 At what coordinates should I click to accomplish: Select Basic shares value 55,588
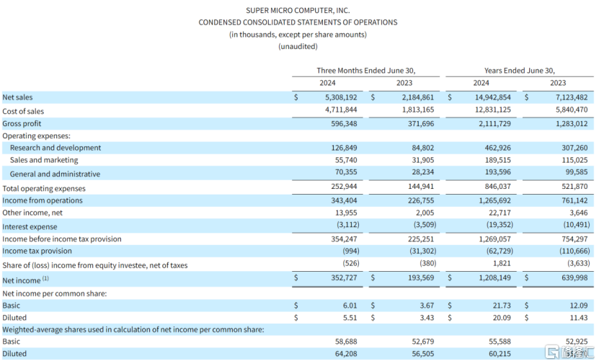500,342
